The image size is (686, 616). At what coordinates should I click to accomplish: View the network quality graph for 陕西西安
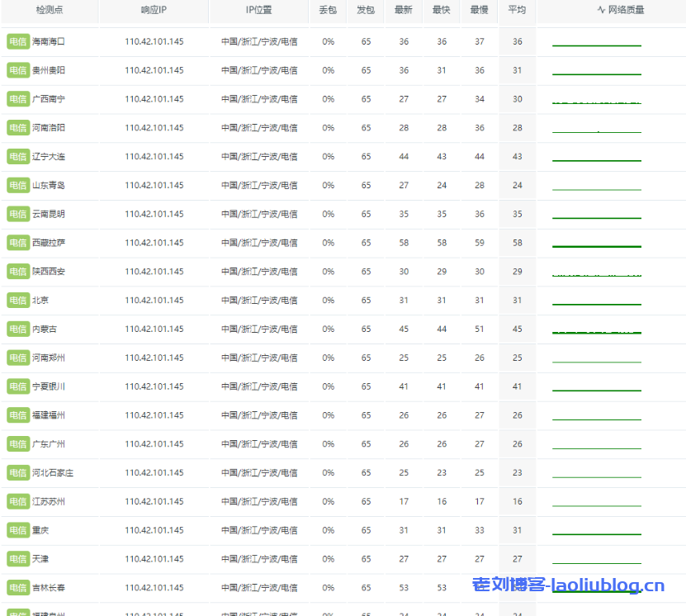click(x=596, y=272)
